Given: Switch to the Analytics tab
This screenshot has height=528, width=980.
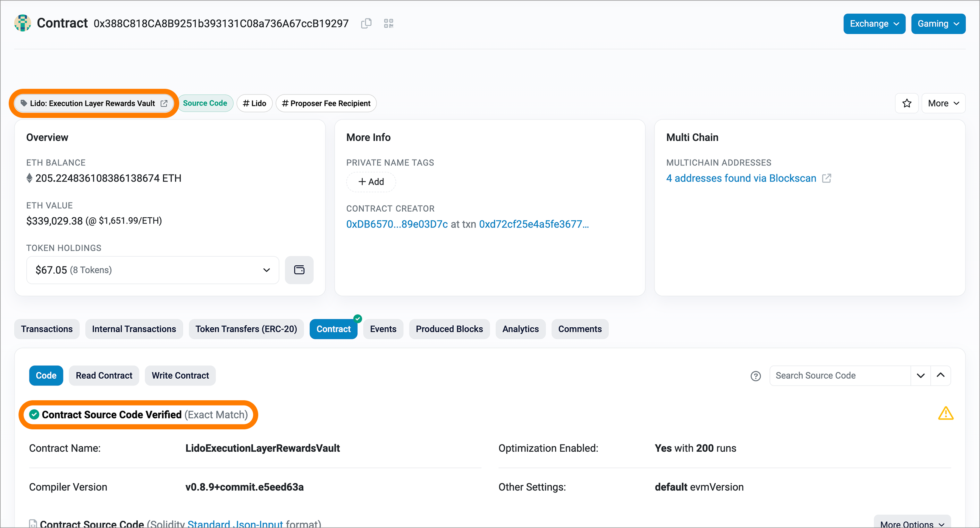Looking at the screenshot, I should (520, 329).
